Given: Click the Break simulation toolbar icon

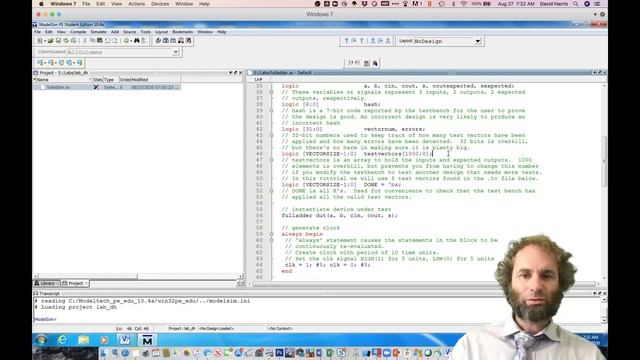Looking at the screenshot, I should point(189,41).
